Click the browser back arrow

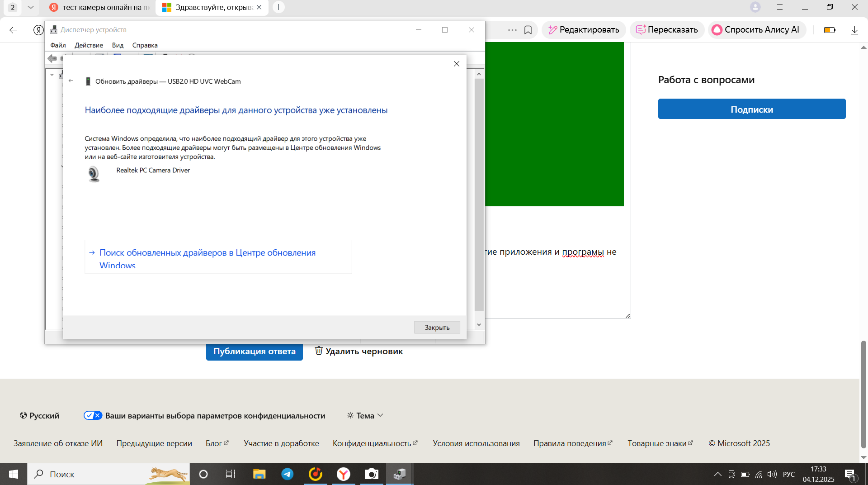point(13,30)
